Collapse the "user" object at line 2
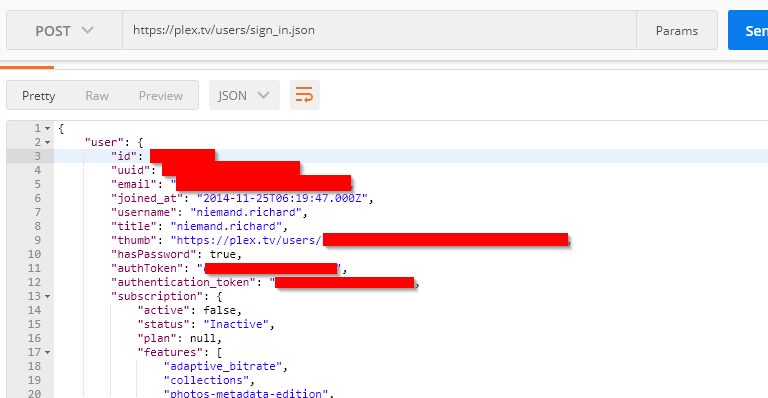 click(x=48, y=142)
